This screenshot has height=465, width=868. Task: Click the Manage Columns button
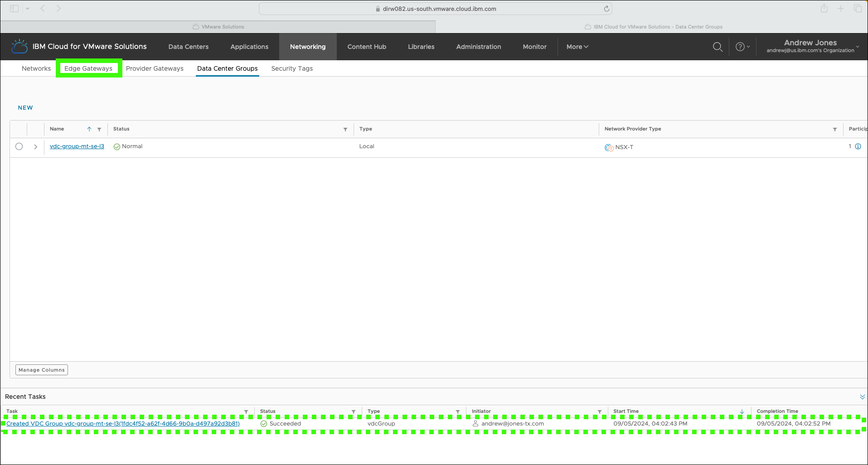point(42,370)
